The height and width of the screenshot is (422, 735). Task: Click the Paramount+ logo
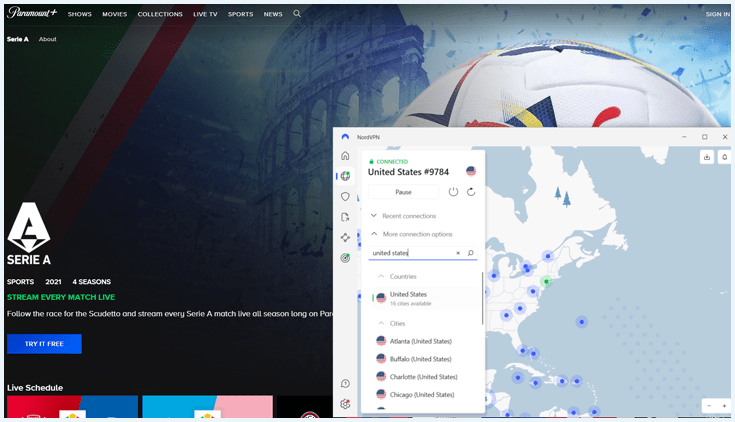pyautogui.click(x=32, y=13)
